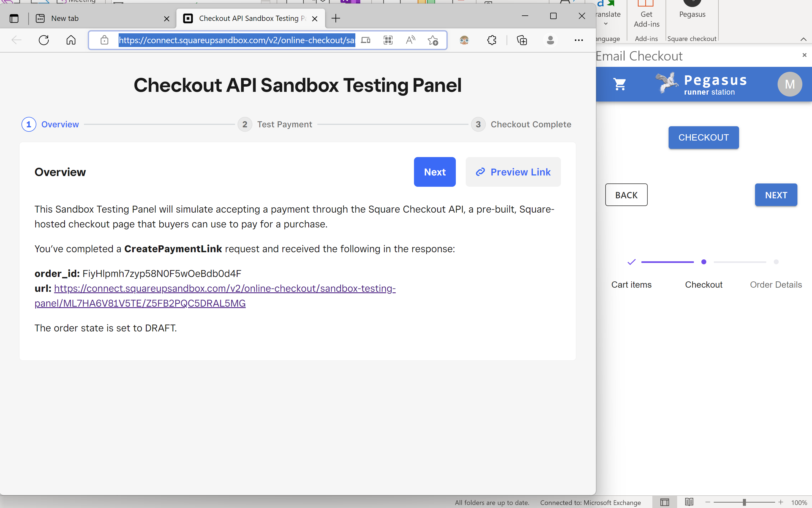Screen dimensions: 812x508
Task: Open Read Aloud in address bar
Action: point(410,40)
